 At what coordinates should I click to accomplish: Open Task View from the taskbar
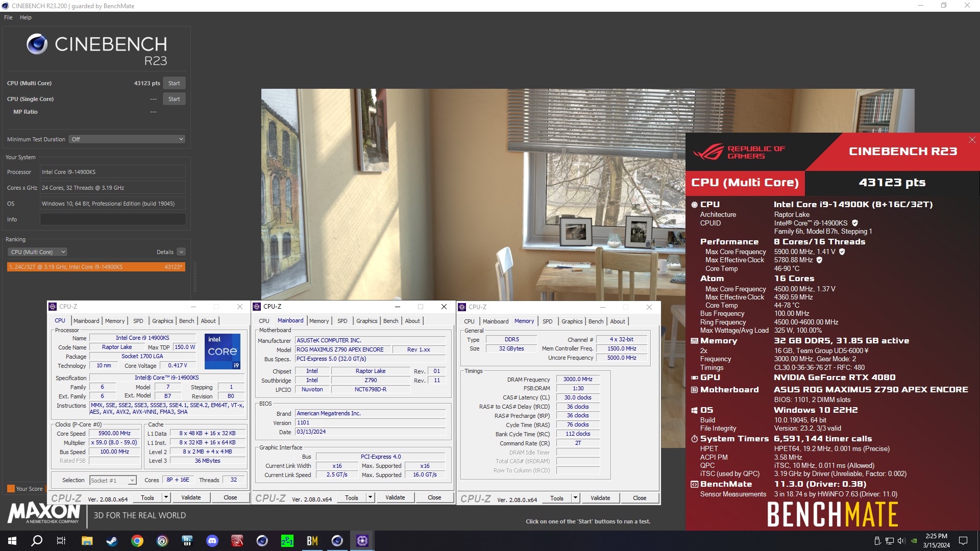61,541
